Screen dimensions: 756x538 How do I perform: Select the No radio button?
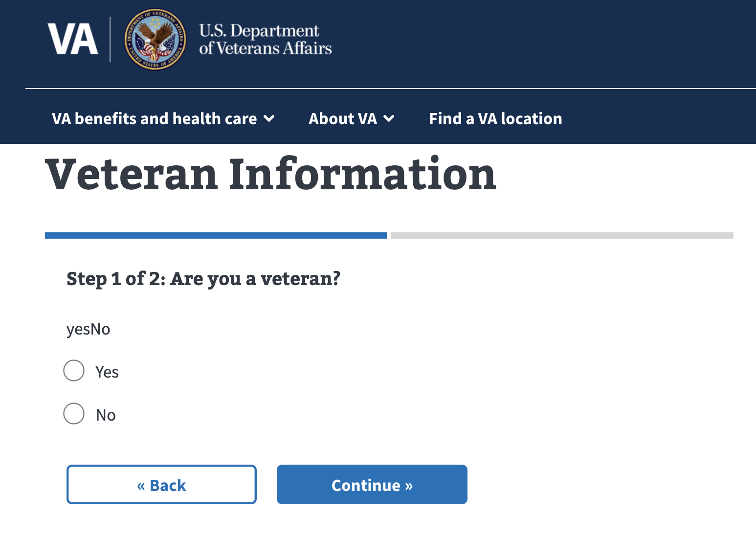(74, 414)
